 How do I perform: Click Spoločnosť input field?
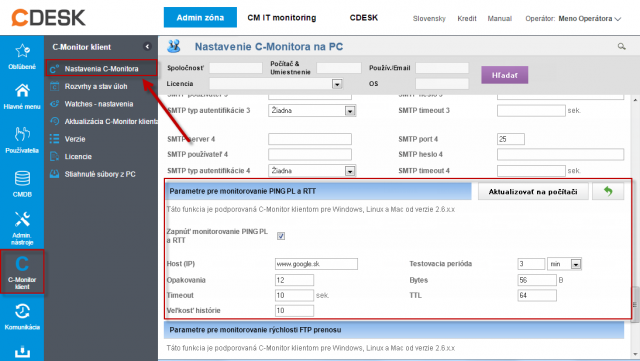tap(236, 68)
